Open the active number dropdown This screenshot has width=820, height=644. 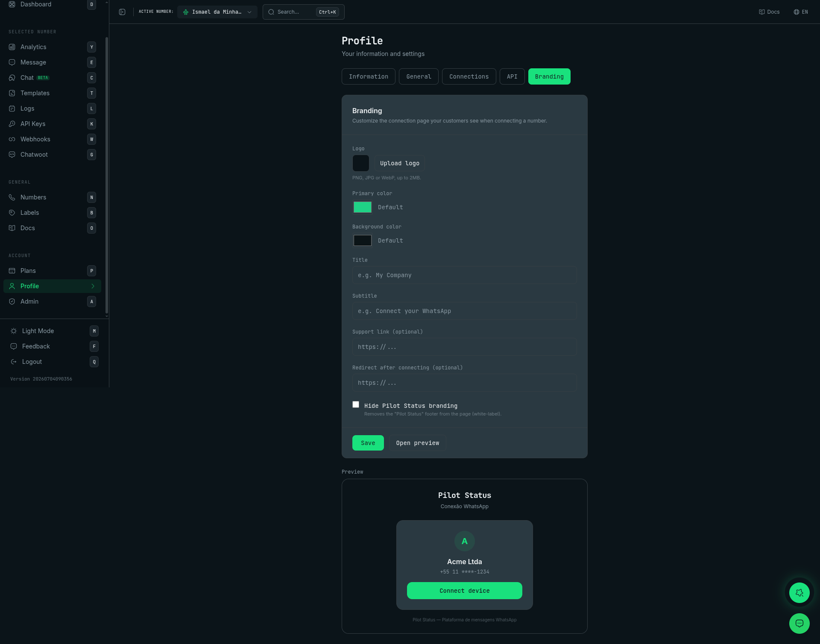click(x=217, y=12)
